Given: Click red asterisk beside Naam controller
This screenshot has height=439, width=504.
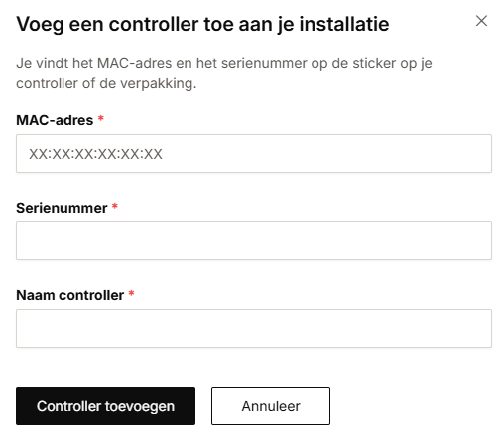Looking at the screenshot, I should (x=131, y=293).
